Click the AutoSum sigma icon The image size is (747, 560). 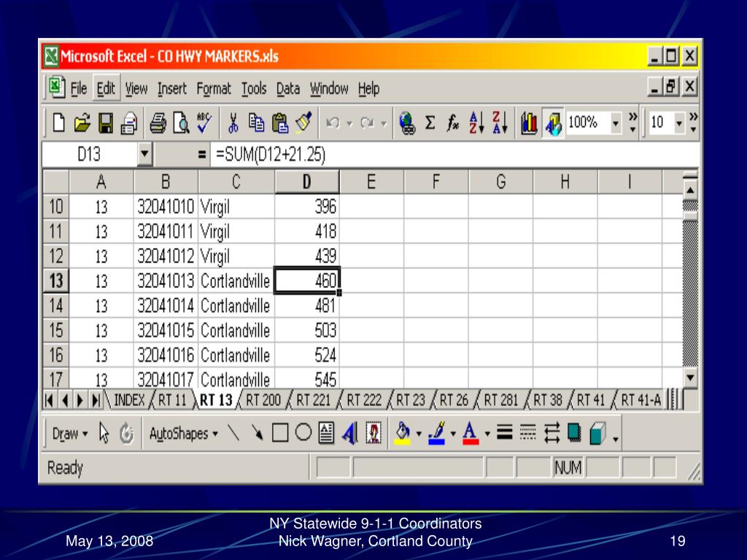(x=430, y=122)
